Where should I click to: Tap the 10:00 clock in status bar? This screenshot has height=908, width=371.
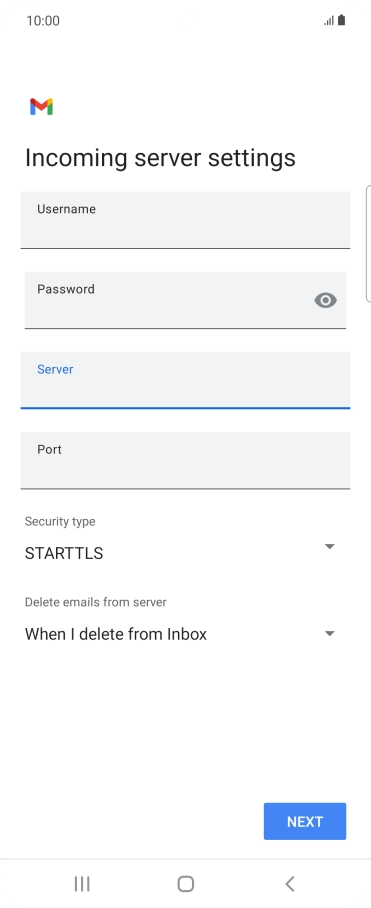[43, 21]
